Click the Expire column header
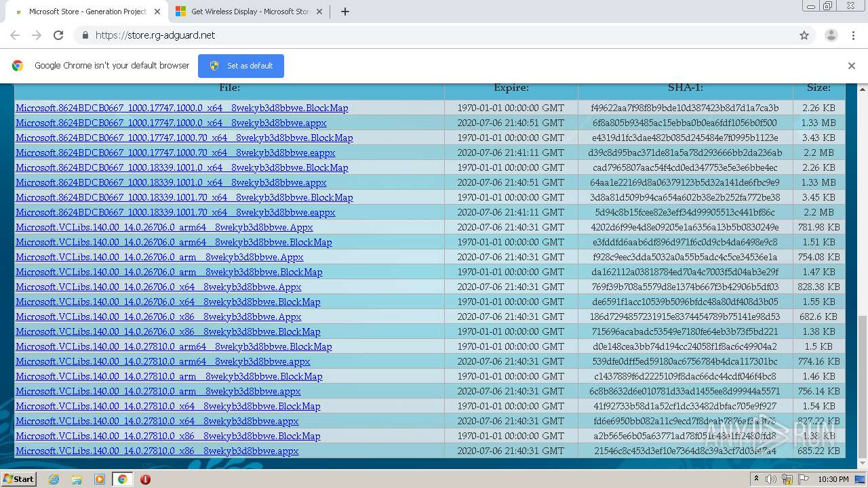 pos(511,88)
